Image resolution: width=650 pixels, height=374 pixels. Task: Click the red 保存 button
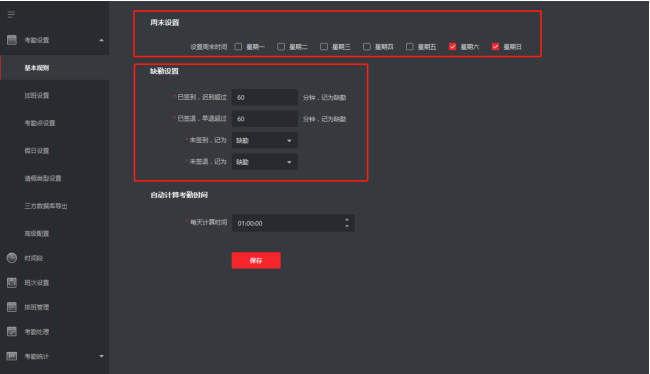point(256,260)
